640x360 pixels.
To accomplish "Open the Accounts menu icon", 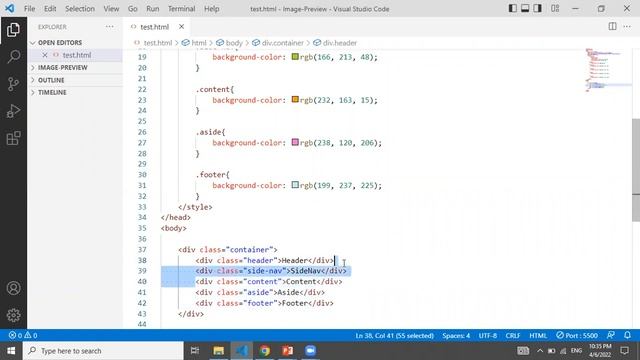I will click(x=13, y=288).
